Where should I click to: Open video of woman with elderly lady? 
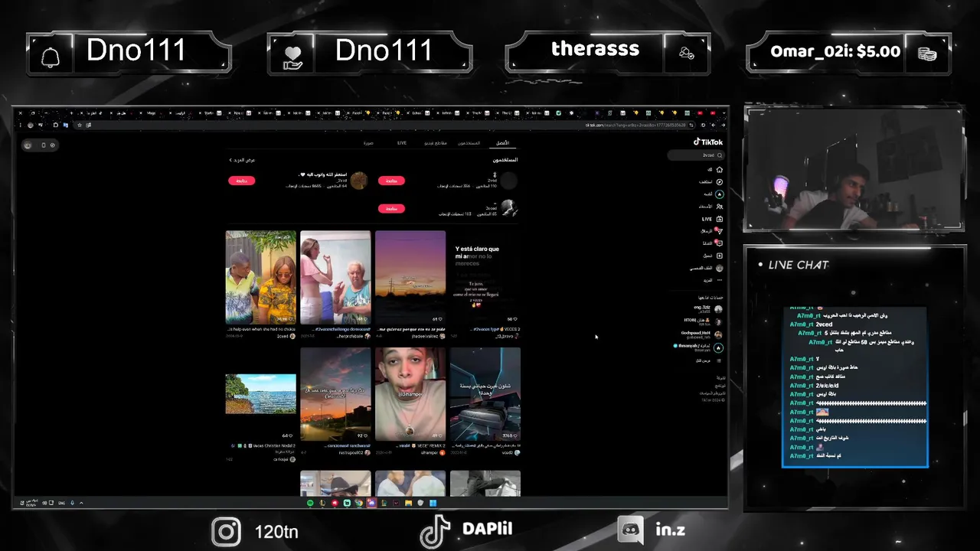point(335,277)
